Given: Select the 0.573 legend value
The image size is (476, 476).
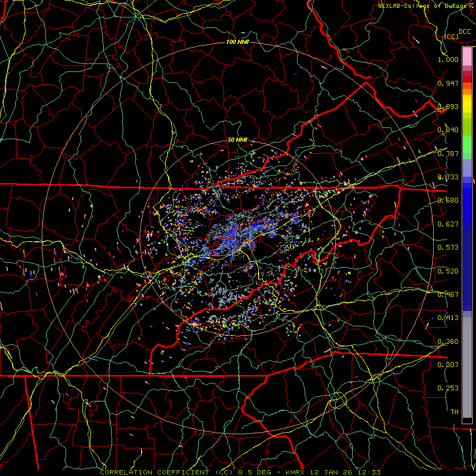Looking at the screenshot, I should (448, 248).
